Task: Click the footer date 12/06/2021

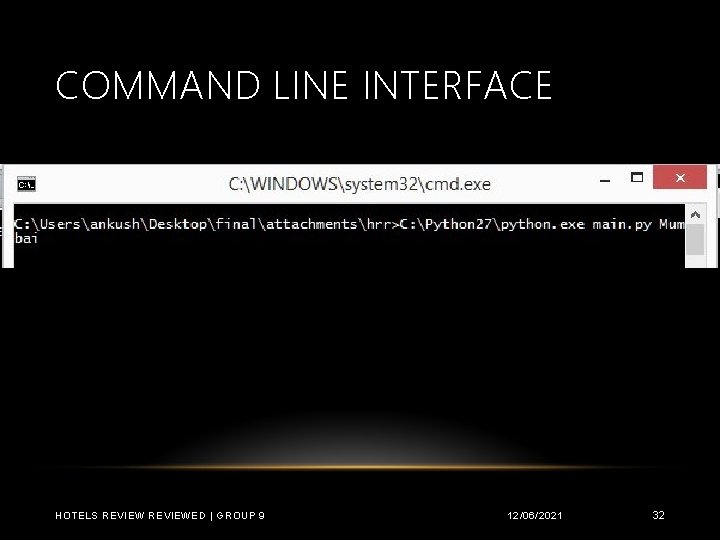Action: [x=534, y=515]
